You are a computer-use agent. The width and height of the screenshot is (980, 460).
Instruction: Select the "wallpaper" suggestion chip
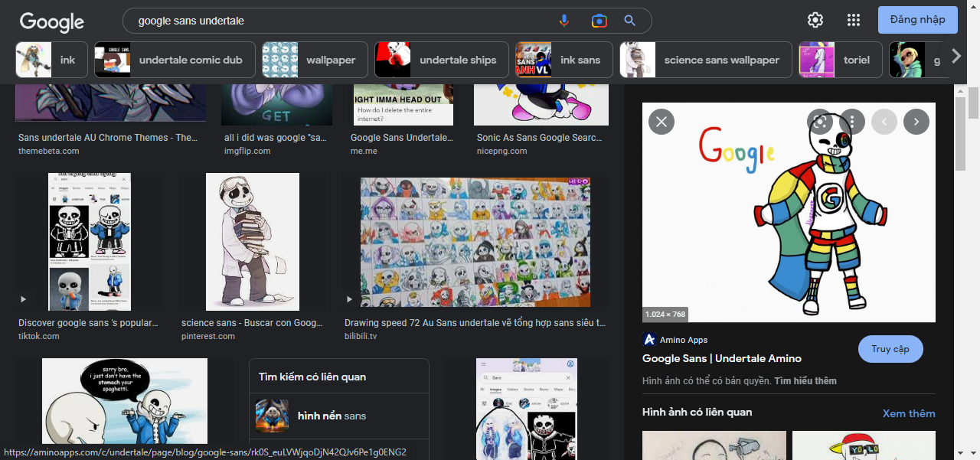[315, 60]
